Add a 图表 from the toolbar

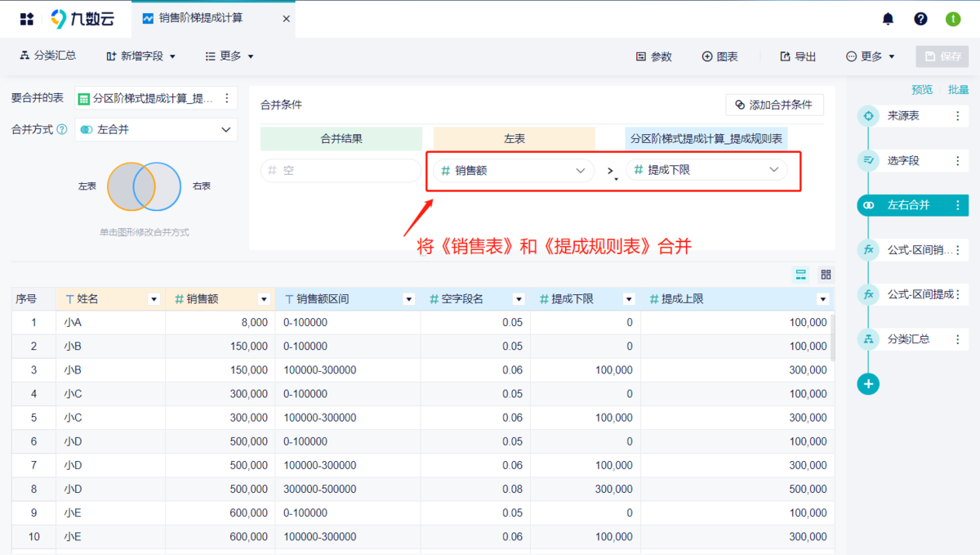coord(719,56)
